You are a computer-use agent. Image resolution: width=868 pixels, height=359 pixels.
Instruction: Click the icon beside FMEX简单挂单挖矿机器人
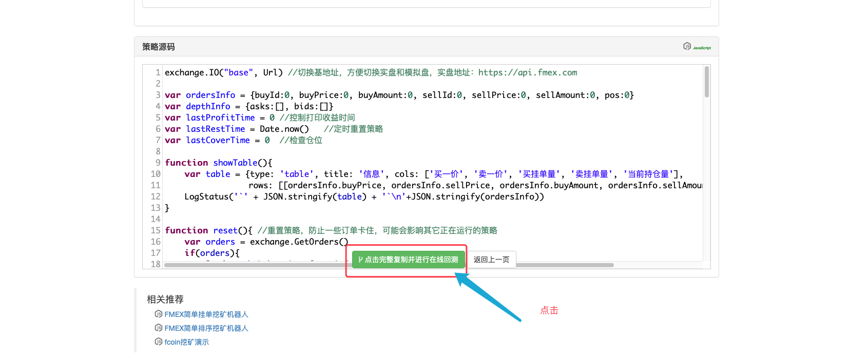pos(159,314)
